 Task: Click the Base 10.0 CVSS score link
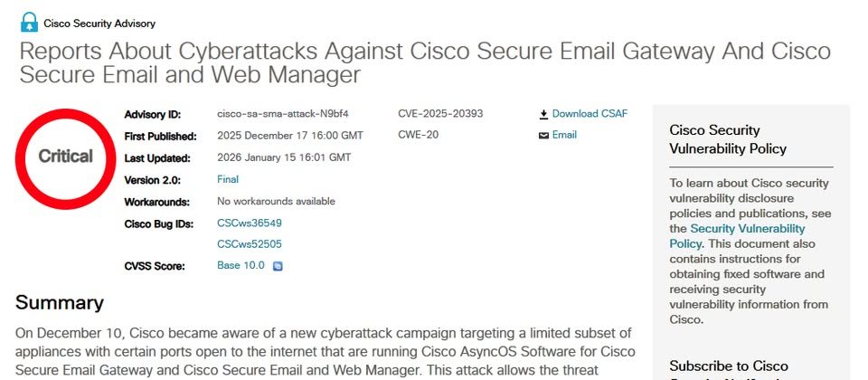(241, 266)
